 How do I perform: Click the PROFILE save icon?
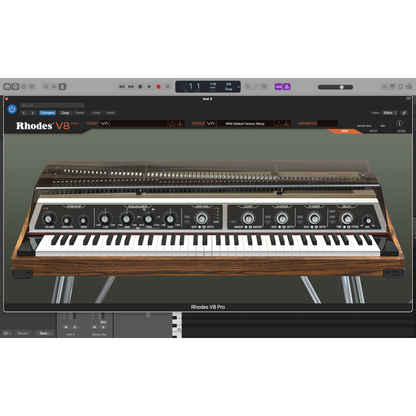[279, 123]
